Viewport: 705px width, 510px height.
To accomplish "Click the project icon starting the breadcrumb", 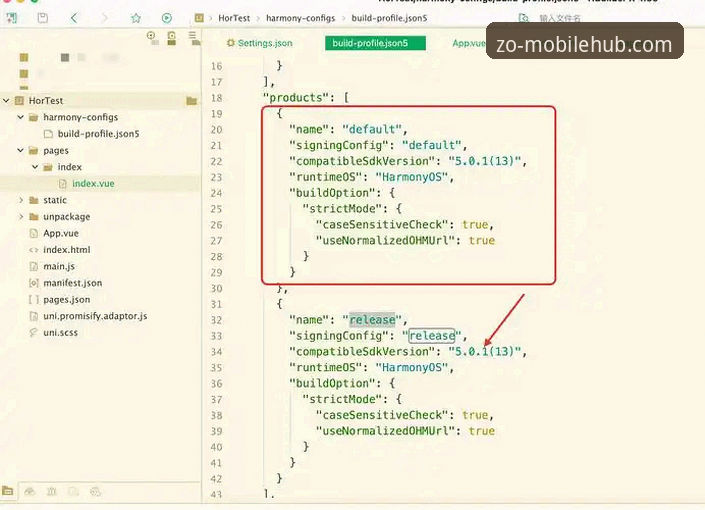I will (199, 18).
